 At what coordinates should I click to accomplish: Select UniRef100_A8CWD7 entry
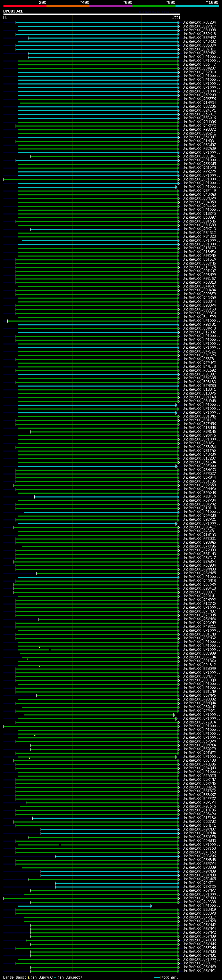coord(199,145)
